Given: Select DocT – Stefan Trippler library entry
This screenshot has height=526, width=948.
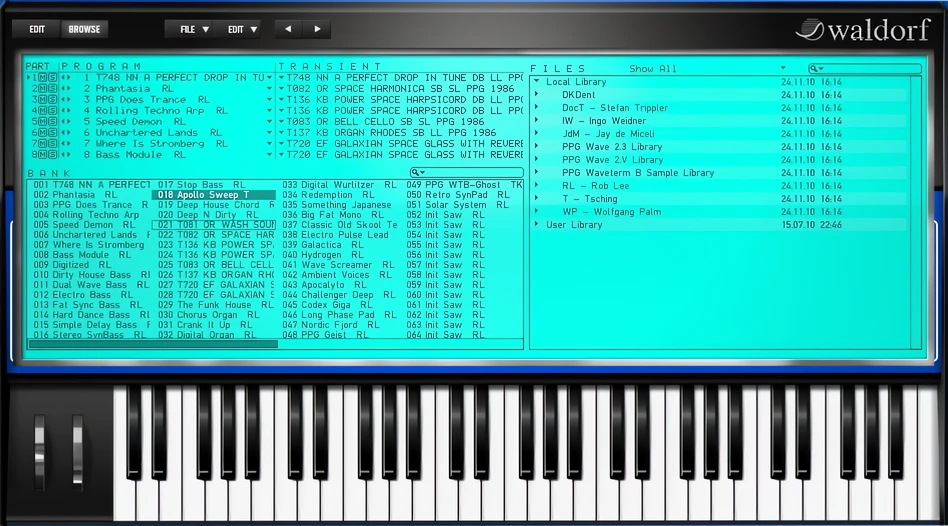Looking at the screenshot, I should click(615, 108).
